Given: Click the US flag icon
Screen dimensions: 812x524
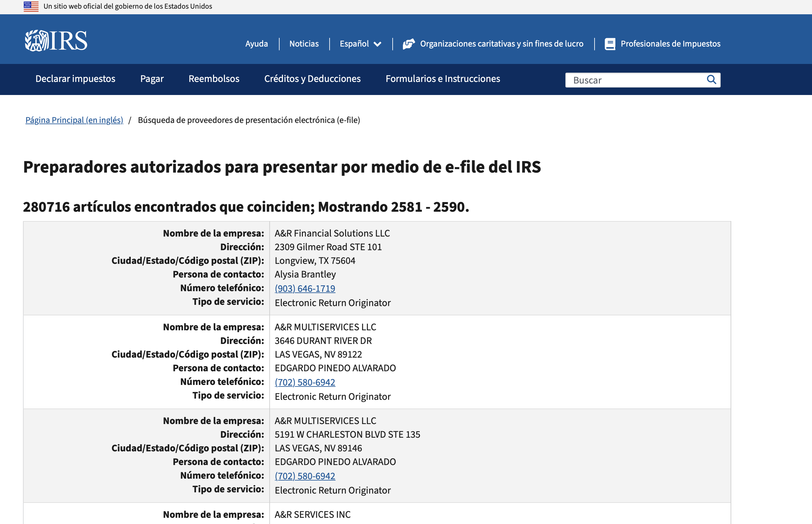Looking at the screenshot, I should [x=31, y=7].
